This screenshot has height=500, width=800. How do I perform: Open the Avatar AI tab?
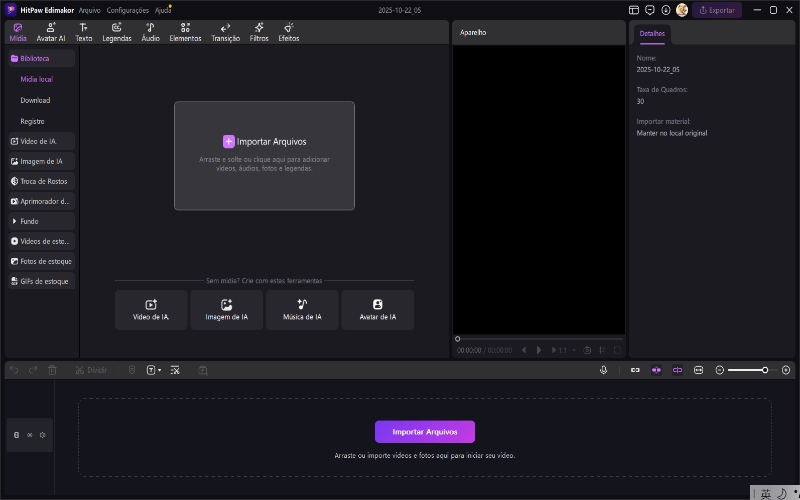coord(51,32)
